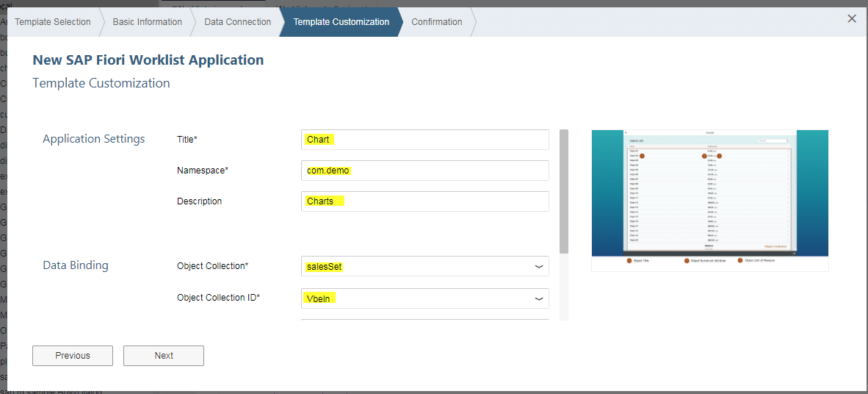Click Next to continue the wizard

(164, 356)
